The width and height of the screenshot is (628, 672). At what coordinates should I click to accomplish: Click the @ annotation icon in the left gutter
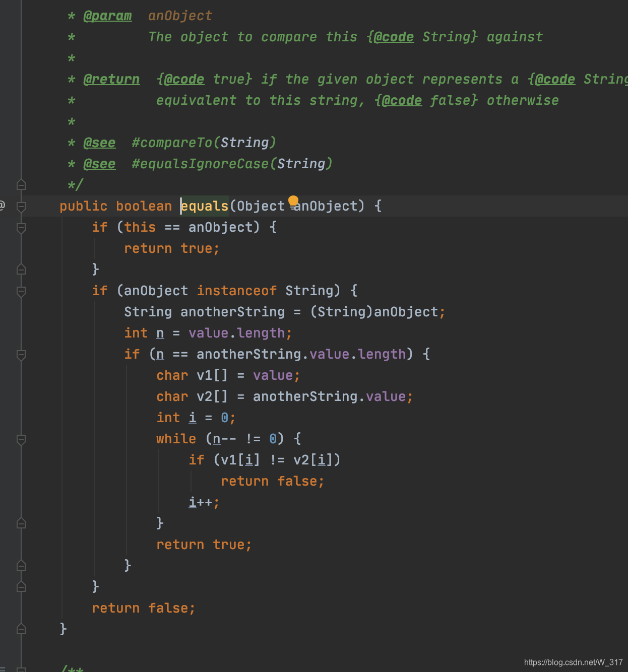[x=3, y=206]
